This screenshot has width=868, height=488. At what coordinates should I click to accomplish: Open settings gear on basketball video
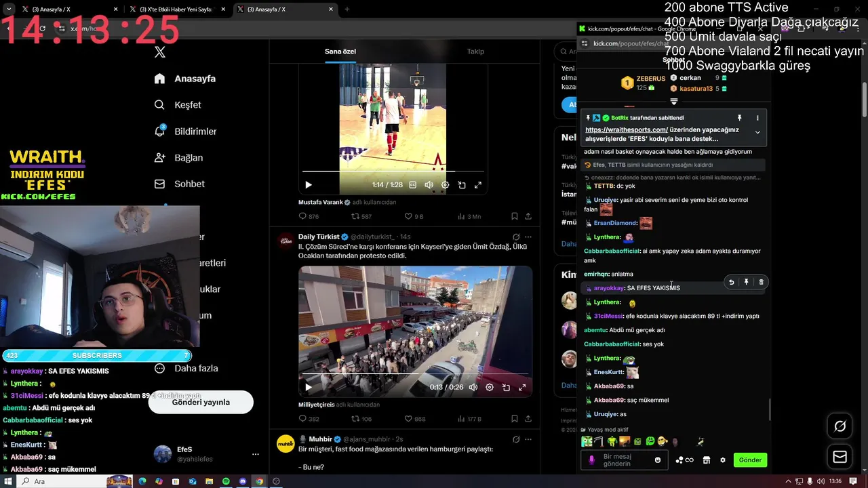pyautogui.click(x=445, y=185)
